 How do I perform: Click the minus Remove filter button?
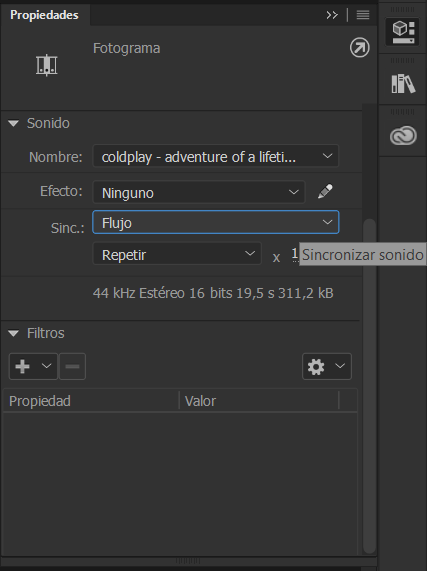(x=72, y=366)
